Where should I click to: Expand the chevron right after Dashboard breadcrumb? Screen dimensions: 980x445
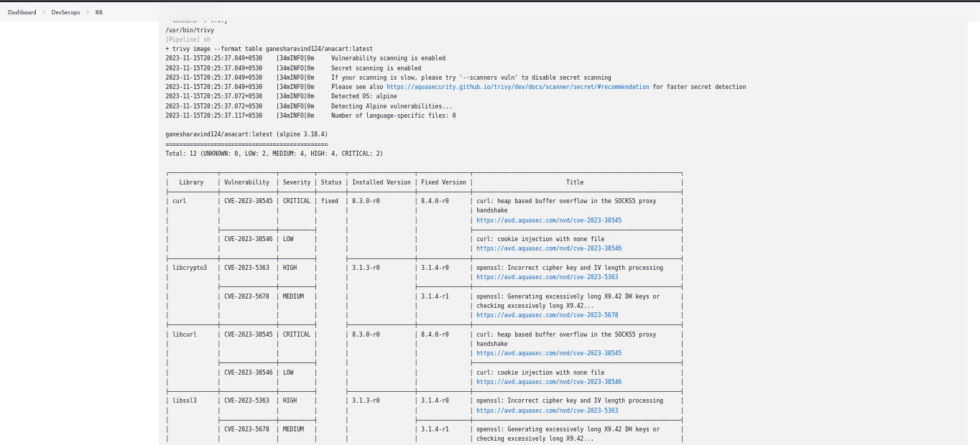tap(44, 12)
